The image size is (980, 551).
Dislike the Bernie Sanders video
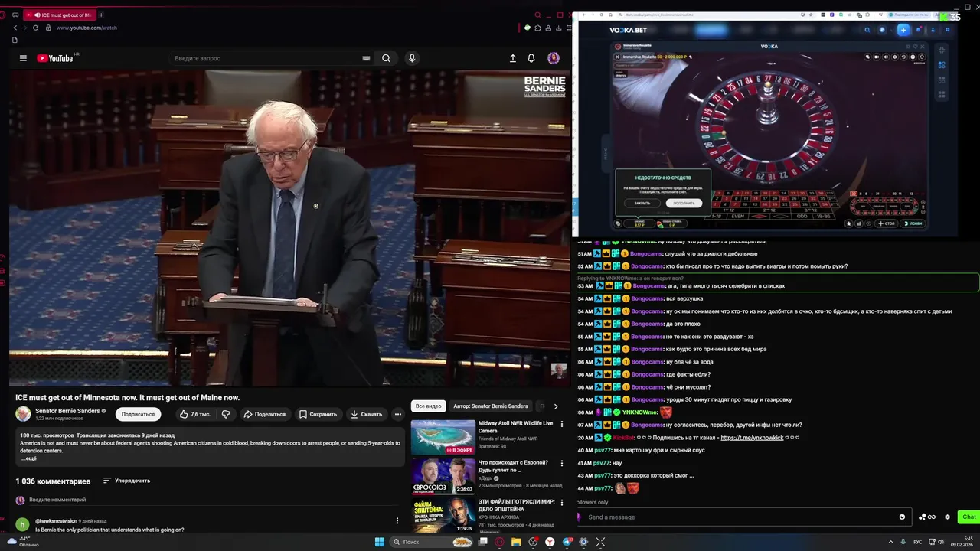(226, 414)
